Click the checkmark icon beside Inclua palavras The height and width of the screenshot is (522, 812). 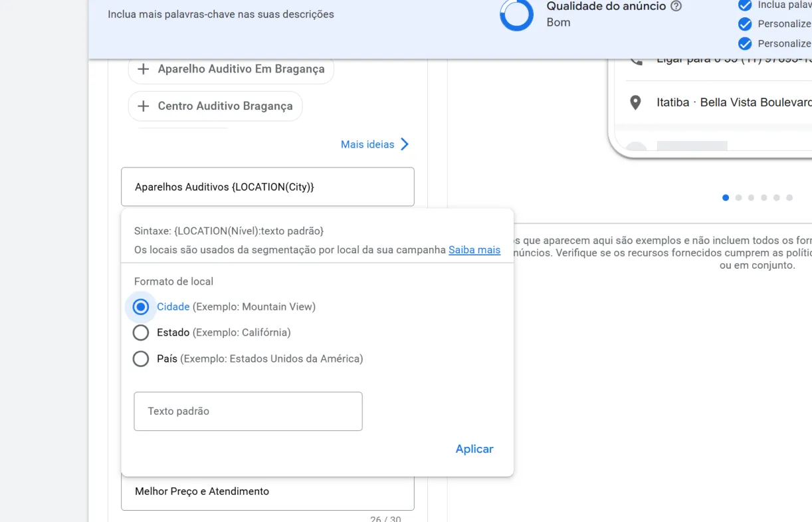(x=745, y=5)
